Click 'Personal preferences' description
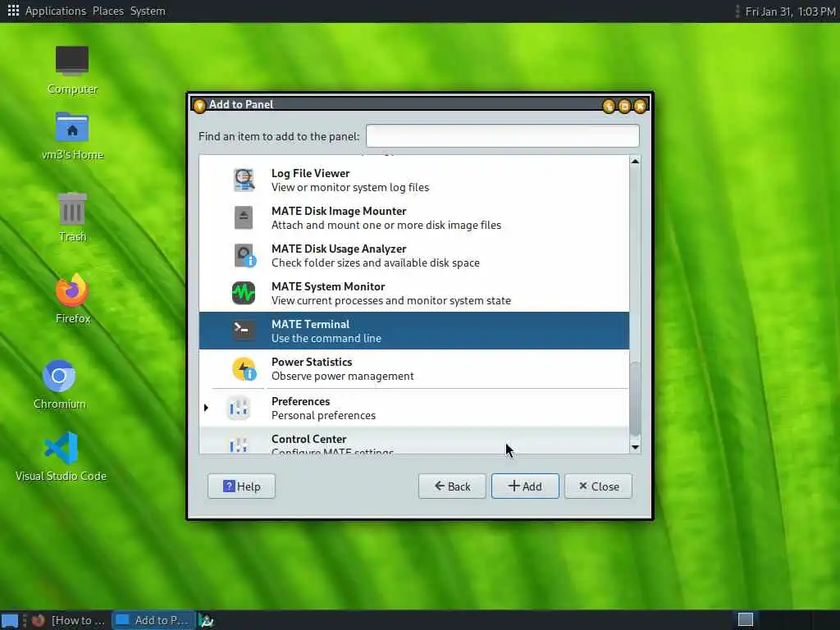The width and height of the screenshot is (840, 630). click(323, 416)
